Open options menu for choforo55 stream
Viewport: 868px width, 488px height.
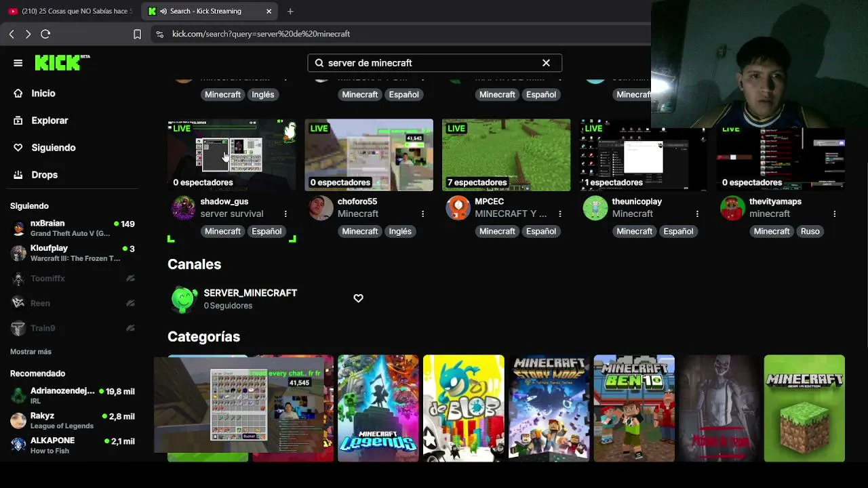point(422,213)
